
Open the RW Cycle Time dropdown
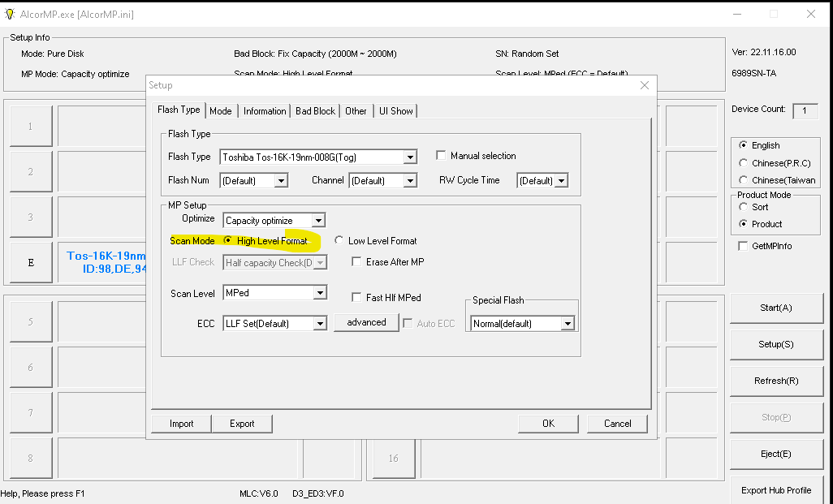click(x=562, y=180)
